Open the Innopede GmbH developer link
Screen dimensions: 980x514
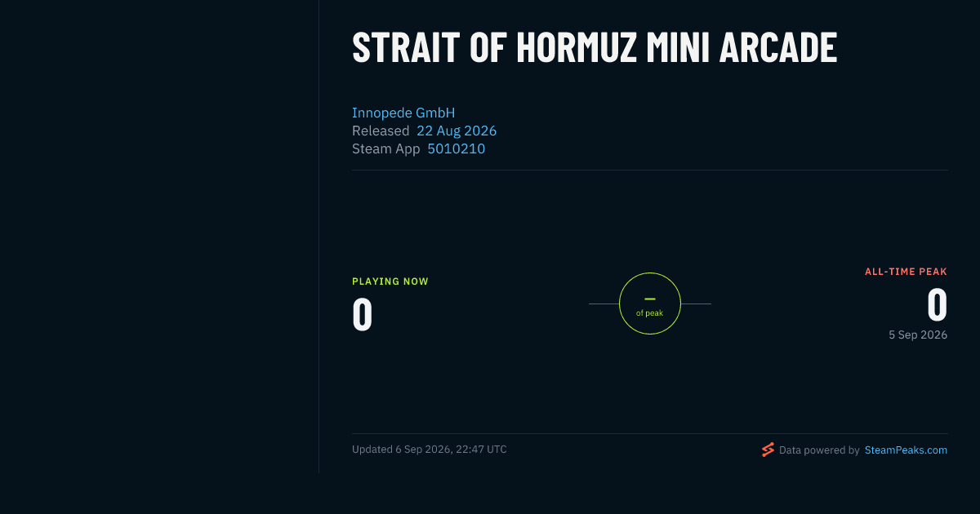click(x=403, y=113)
